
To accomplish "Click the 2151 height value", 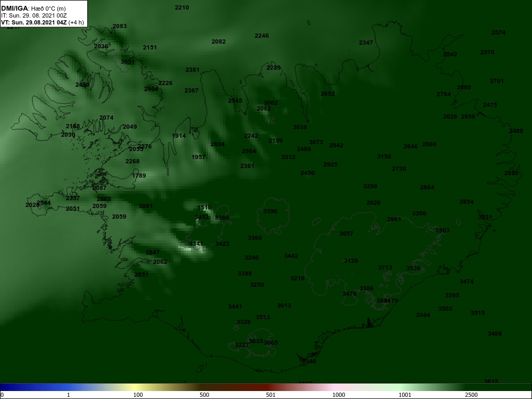I will pos(150,47).
